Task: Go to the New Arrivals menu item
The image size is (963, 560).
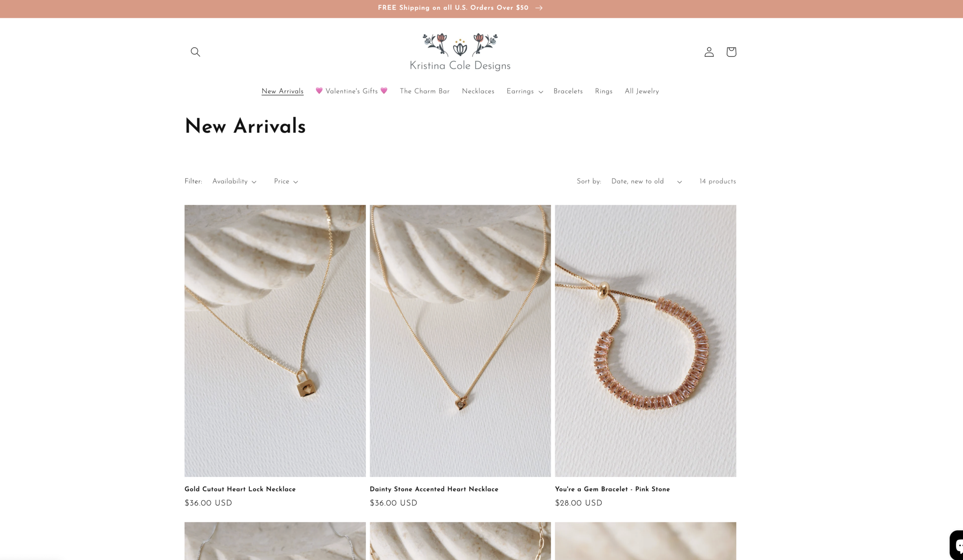Action: pos(282,91)
